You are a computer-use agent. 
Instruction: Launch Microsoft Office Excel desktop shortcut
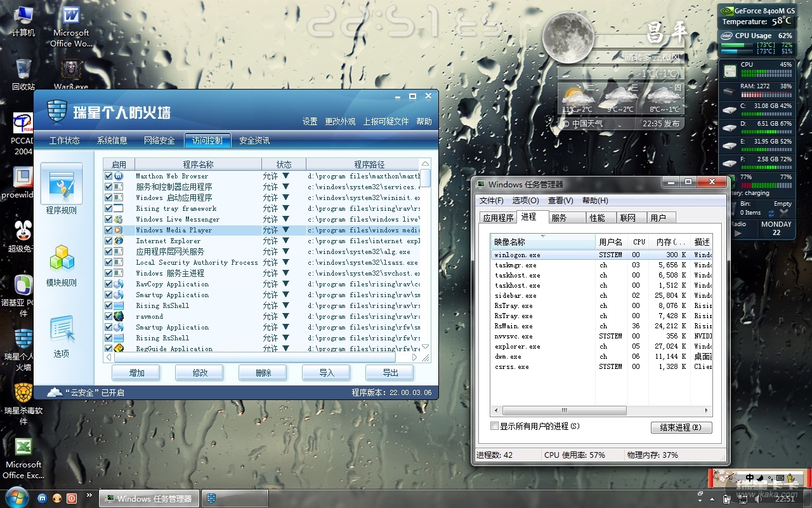[x=23, y=457]
